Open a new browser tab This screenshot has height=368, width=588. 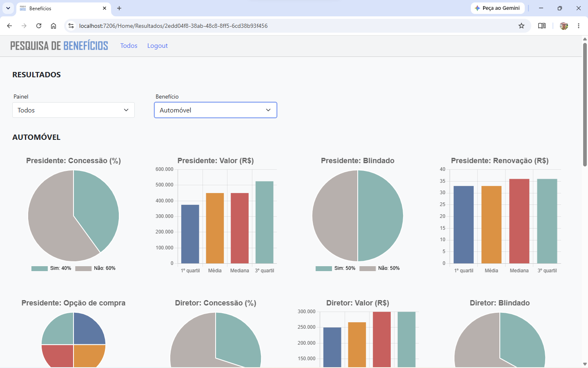pyautogui.click(x=119, y=8)
